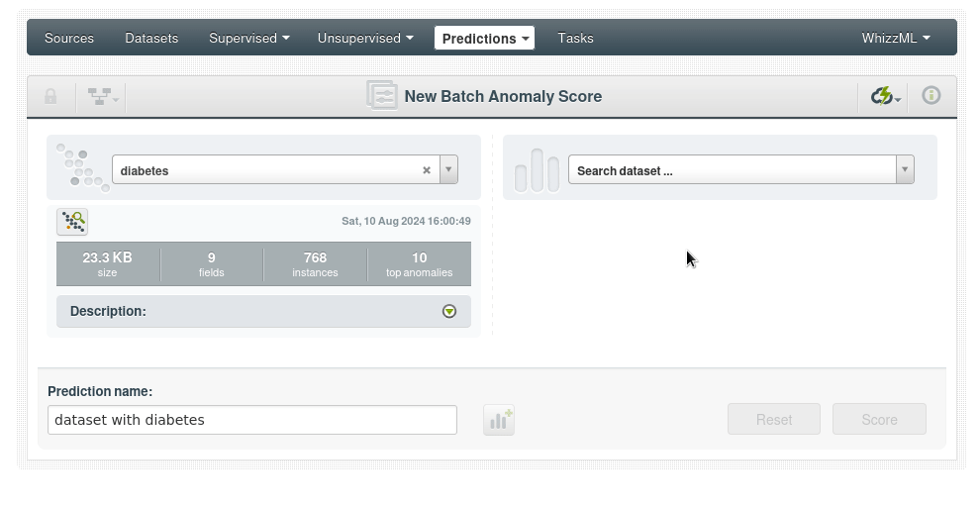Click the lock privacy icon
Screen dimensions: 980x508
[x=50, y=96]
